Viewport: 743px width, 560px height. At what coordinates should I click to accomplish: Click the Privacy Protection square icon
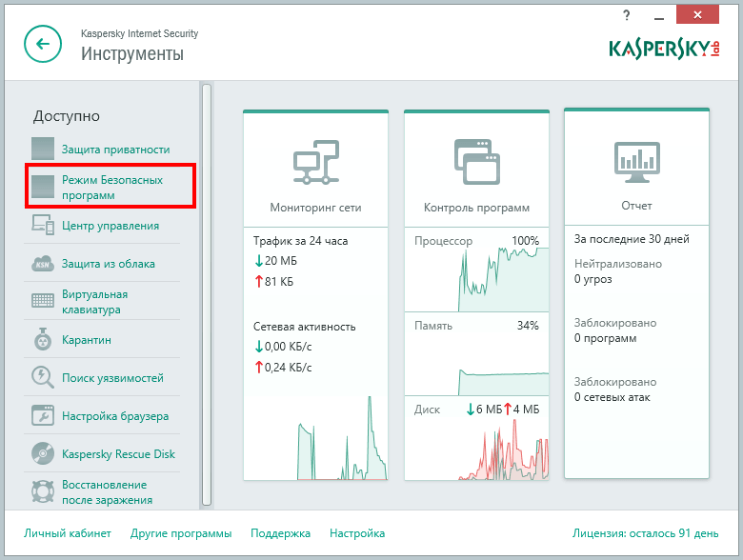pos(43,149)
